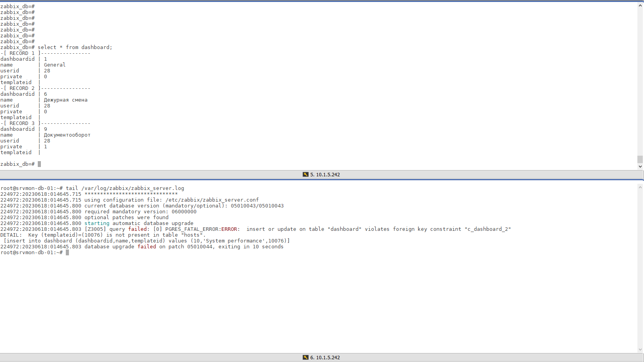Image resolution: width=644 pixels, height=362 pixels.
Task: Click the "tail /var/log/zabbix/zabbix_server.log" command
Action: click(125, 188)
